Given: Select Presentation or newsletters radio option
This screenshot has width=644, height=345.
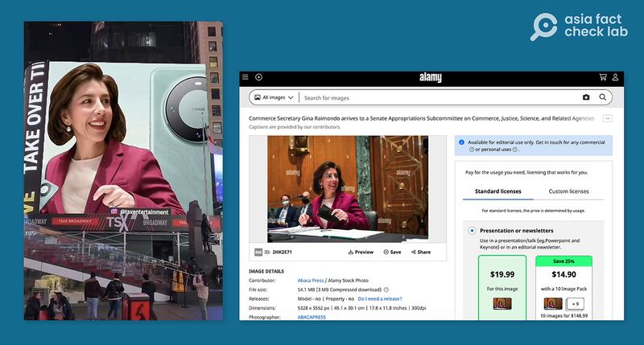Looking at the screenshot, I should coord(472,231).
